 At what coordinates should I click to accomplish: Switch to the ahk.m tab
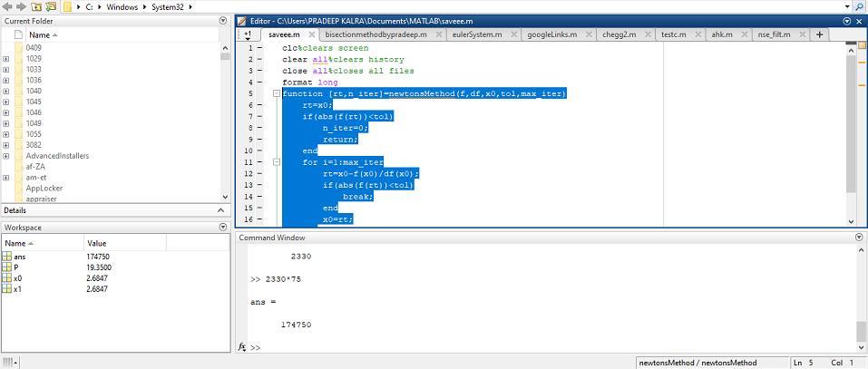point(722,34)
